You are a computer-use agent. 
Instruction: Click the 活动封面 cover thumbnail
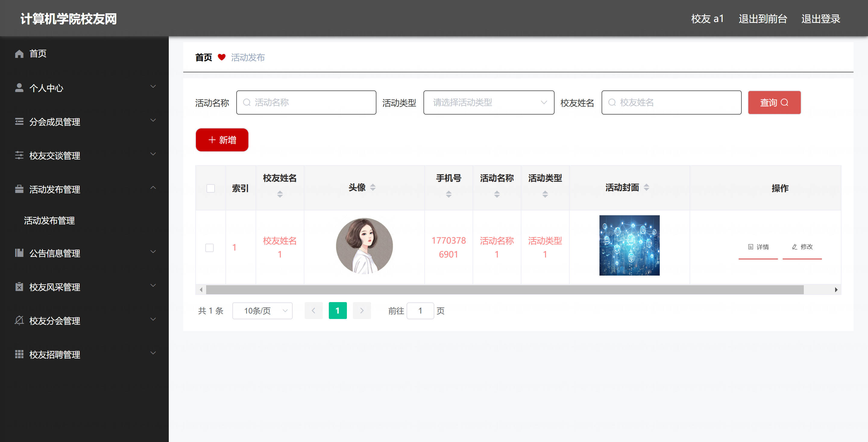[x=629, y=245]
